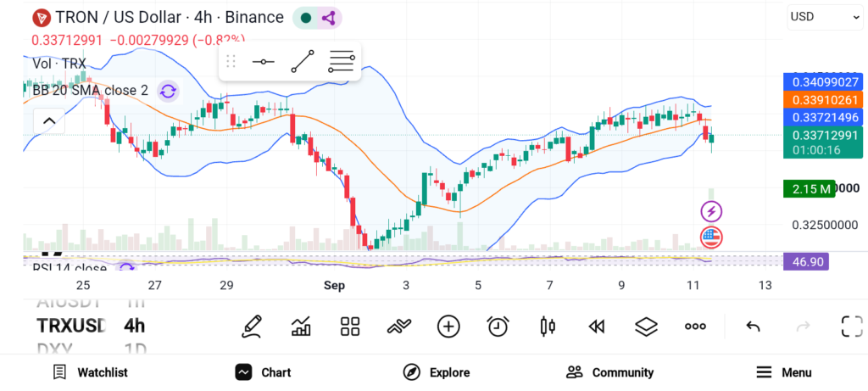The width and height of the screenshot is (868, 391).
Task: Enter fullscreen chart mode
Action: (852, 327)
